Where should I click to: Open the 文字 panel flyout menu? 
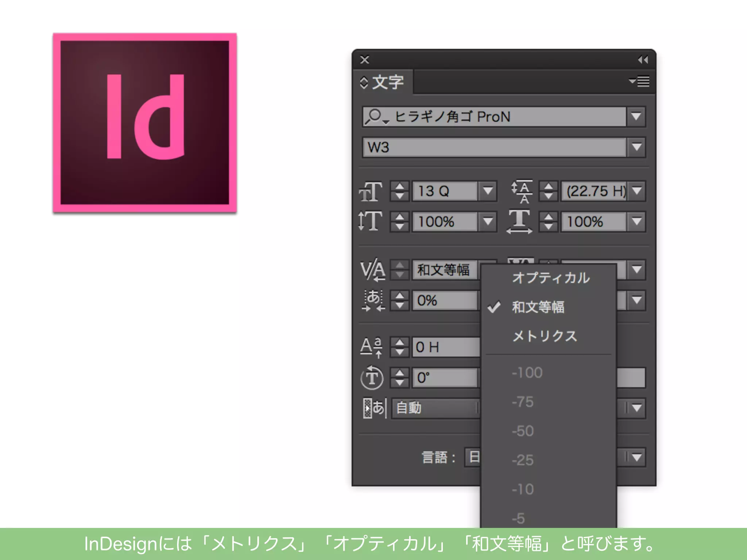click(x=639, y=81)
